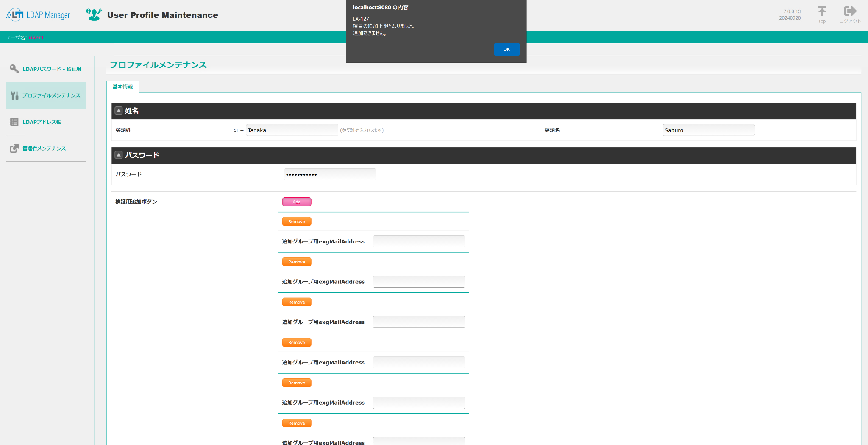Screen dimensions: 868x445
Task: Focus the 英語姓 field containing Tanaka
Action: click(x=292, y=130)
